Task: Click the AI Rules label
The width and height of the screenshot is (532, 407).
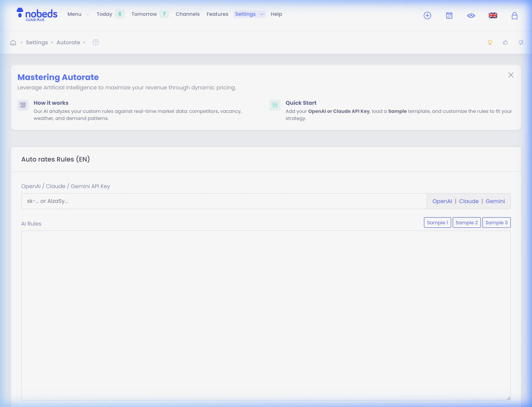Action: [x=31, y=224]
